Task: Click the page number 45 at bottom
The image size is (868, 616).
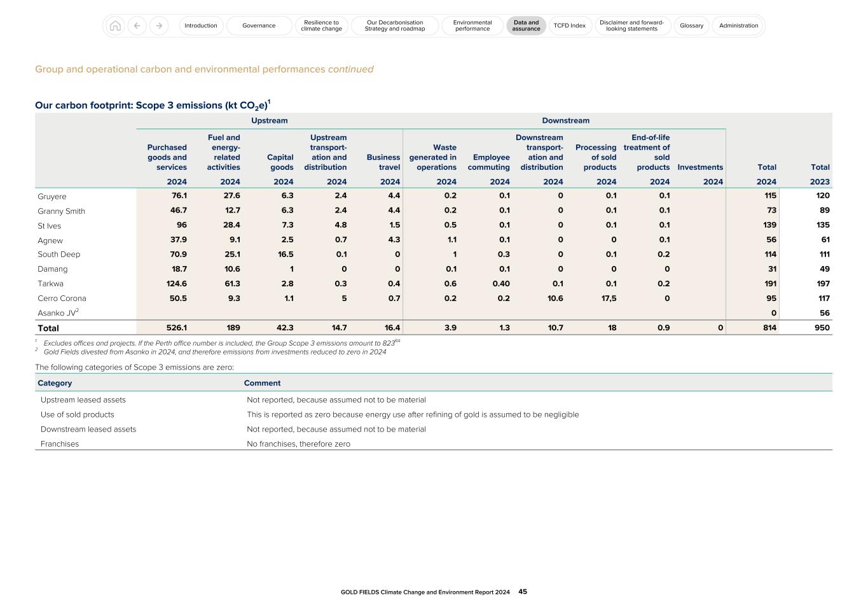Action: click(522, 591)
